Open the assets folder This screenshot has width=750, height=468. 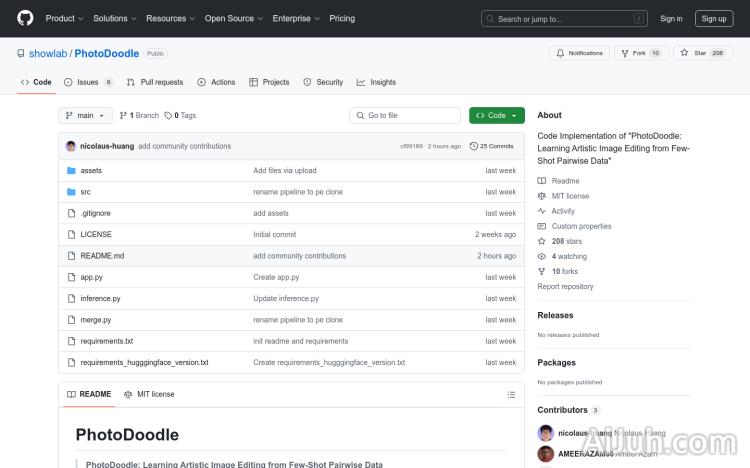pos(91,171)
